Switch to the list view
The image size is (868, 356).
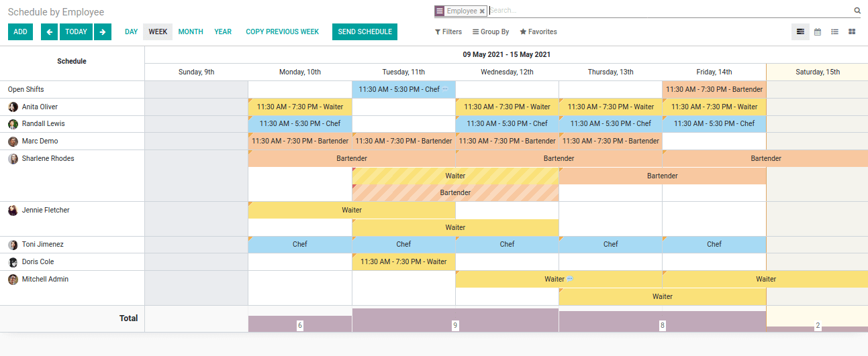835,32
